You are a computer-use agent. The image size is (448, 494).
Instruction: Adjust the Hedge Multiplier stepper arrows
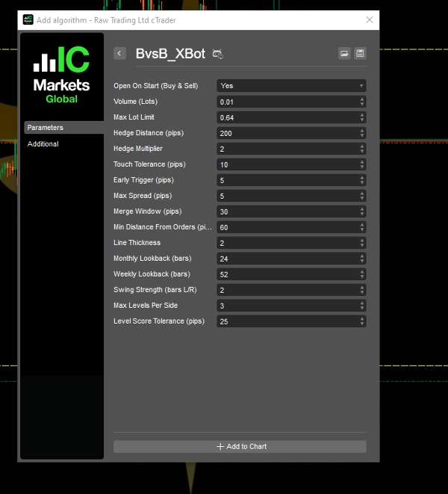(x=362, y=149)
